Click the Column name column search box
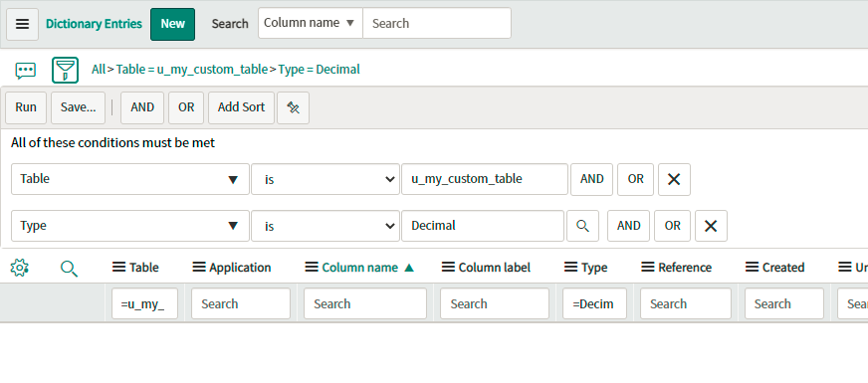 click(365, 303)
